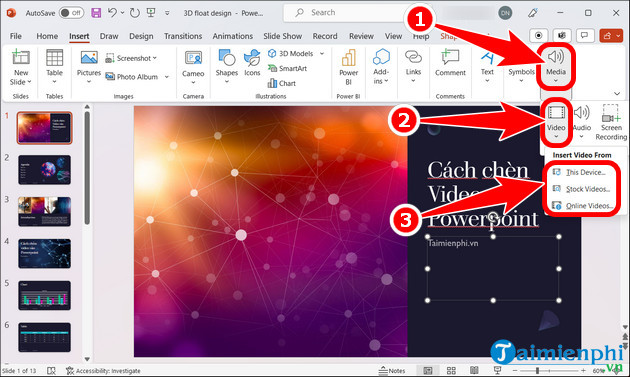630x377 pixels.
Task: Click the Save icon in title bar
Action: (96, 13)
